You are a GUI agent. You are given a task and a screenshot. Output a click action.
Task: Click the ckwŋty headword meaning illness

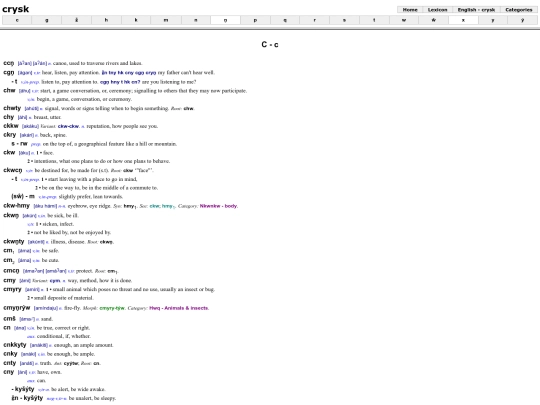[14, 241]
